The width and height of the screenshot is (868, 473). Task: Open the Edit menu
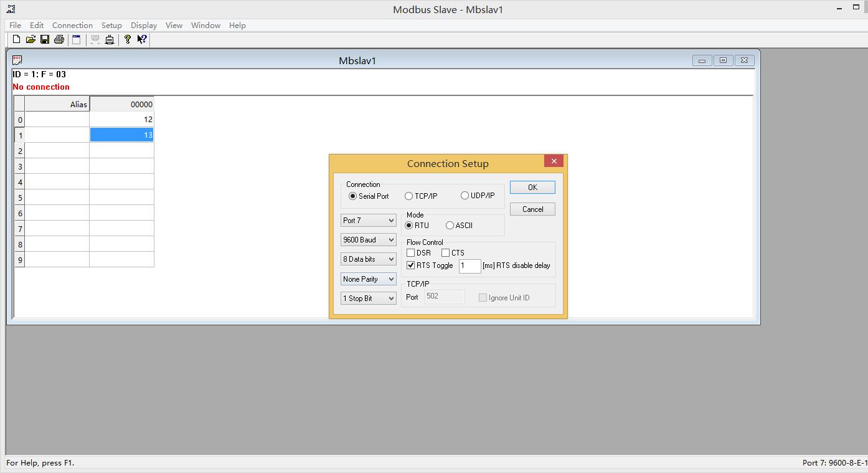coord(37,25)
